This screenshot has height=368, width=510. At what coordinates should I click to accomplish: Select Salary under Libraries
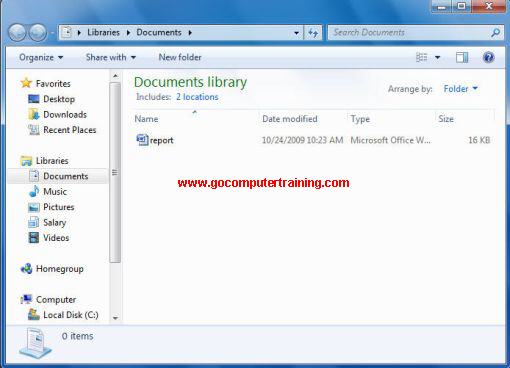(x=55, y=222)
